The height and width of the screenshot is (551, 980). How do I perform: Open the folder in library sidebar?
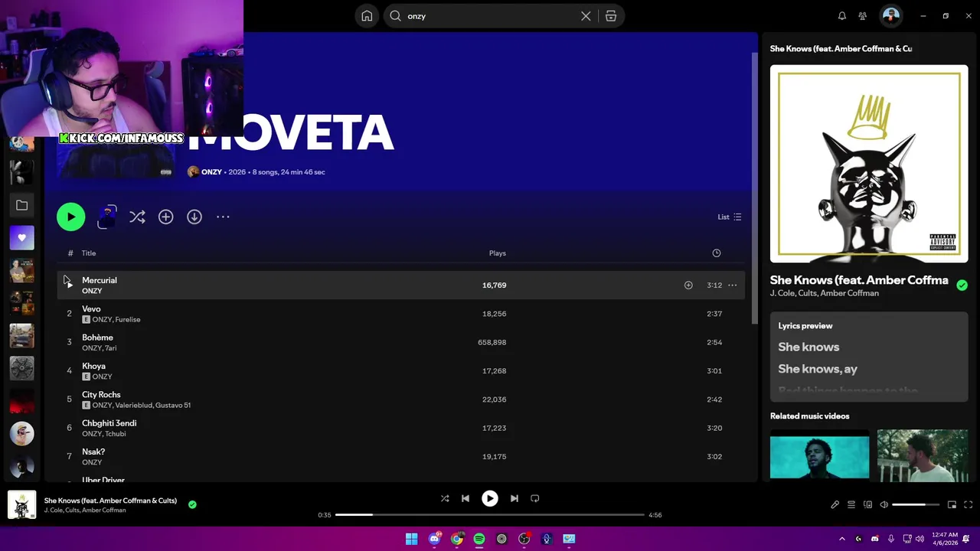click(x=21, y=205)
